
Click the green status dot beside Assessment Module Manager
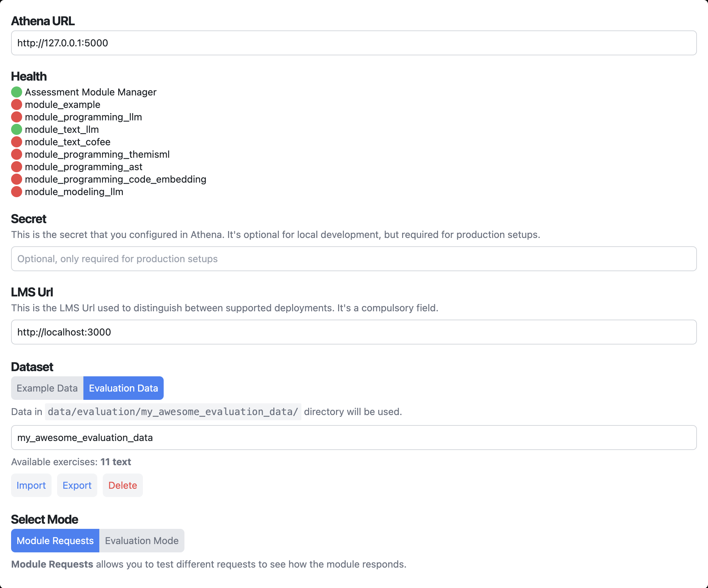[16, 92]
